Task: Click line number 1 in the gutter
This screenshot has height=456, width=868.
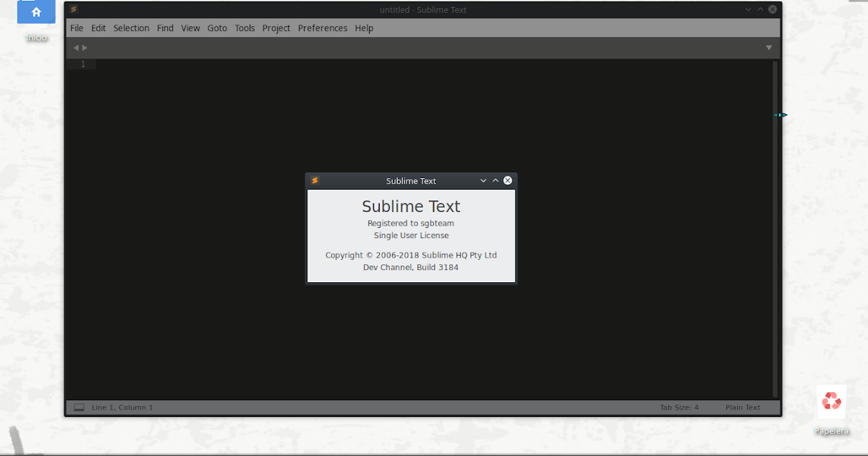Action: [x=83, y=64]
